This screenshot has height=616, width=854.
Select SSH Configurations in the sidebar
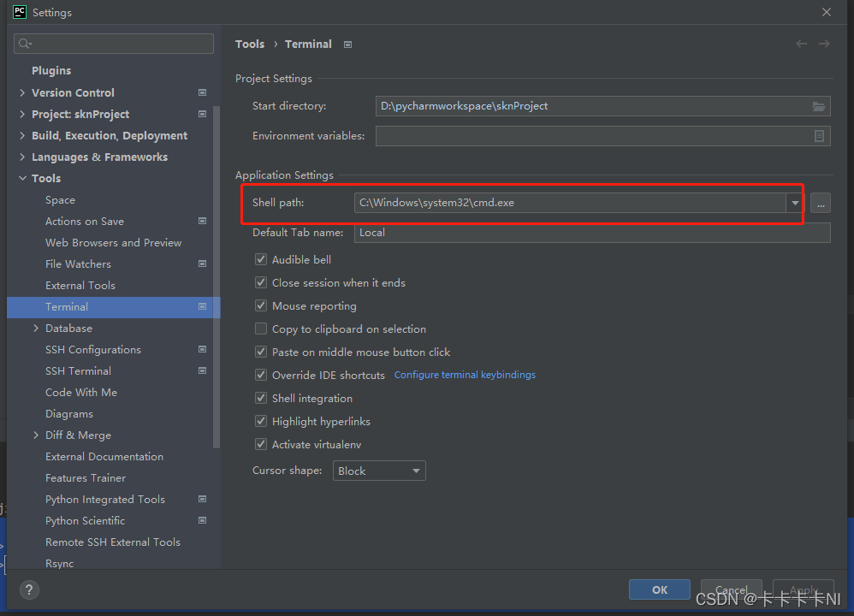pyautogui.click(x=92, y=349)
